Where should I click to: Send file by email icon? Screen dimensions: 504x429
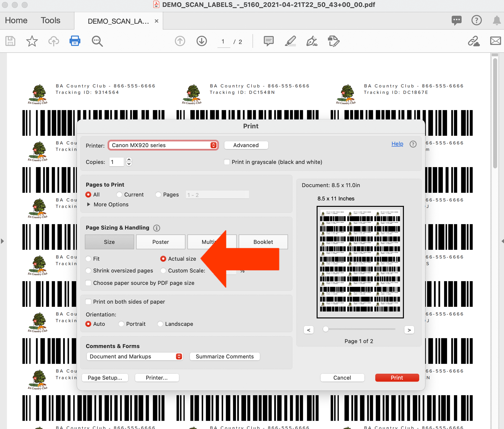(495, 41)
